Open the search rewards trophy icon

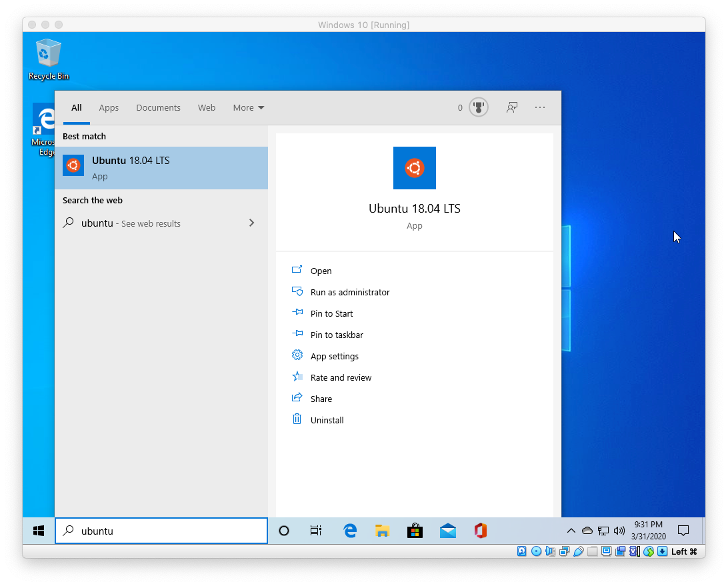click(x=478, y=108)
